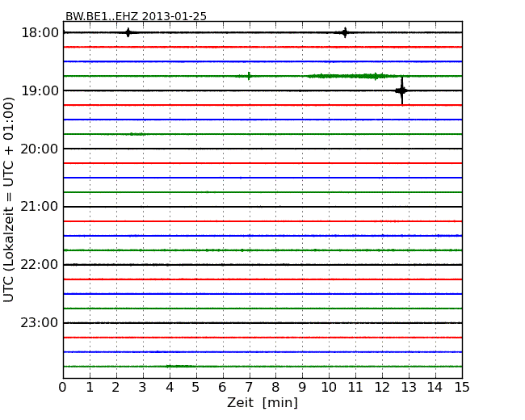Image resolution: width=525 pixels, height=420 pixels.
Task: Click x-axis tick label 11
Action: (355, 387)
